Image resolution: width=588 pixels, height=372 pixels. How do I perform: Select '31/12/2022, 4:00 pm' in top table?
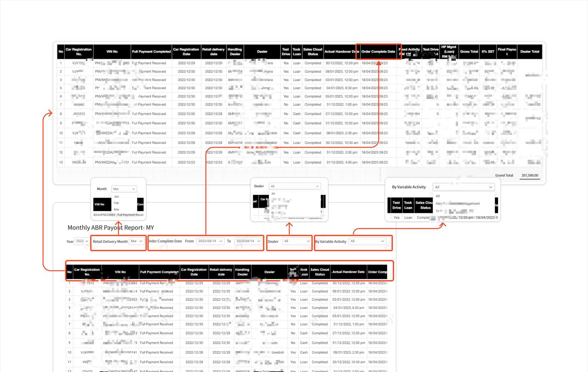[x=342, y=162]
